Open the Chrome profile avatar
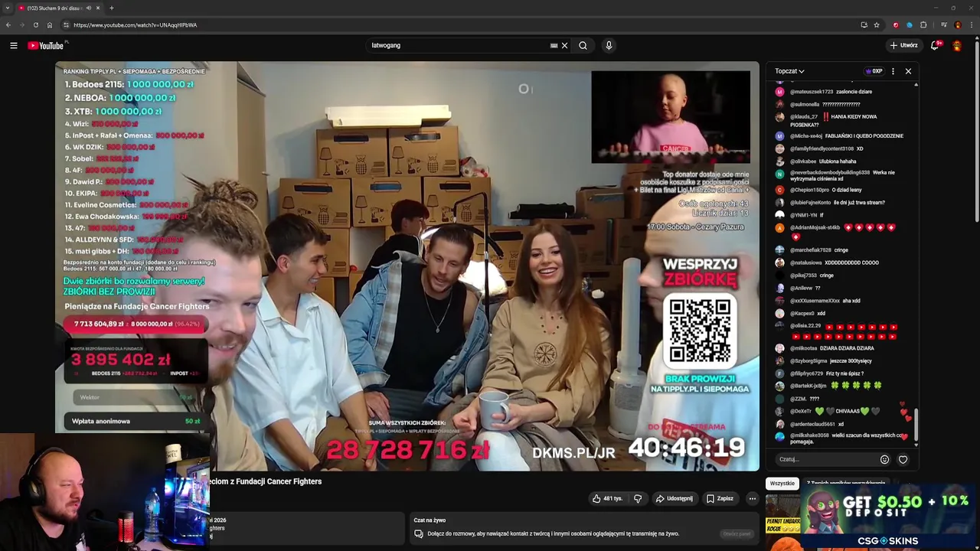Image resolution: width=980 pixels, height=551 pixels. [x=957, y=25]
